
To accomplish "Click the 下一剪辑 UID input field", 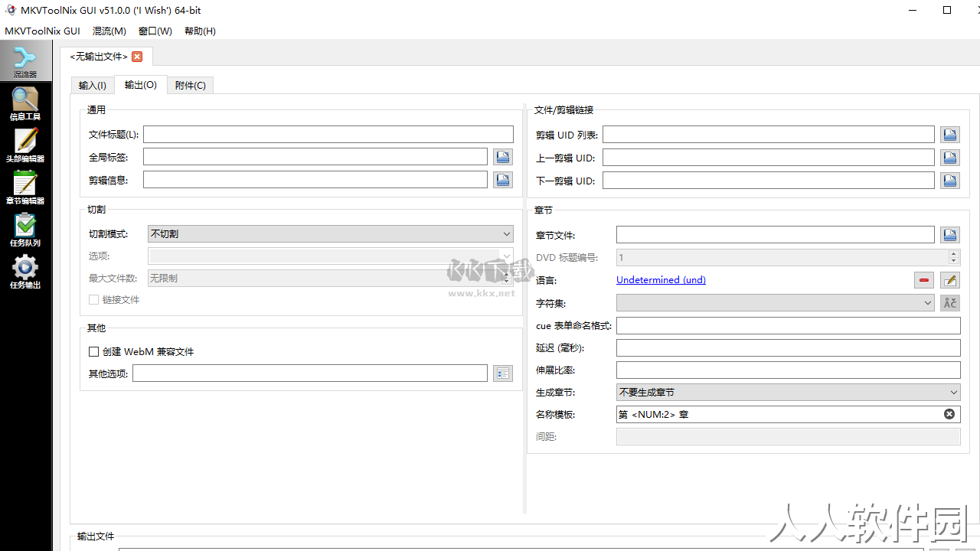I will (769, 181).
